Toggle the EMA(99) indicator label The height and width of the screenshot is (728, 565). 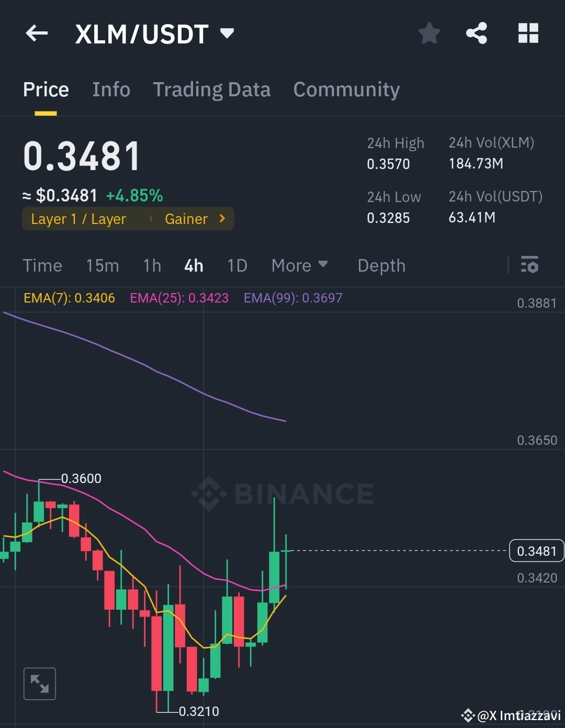pyautogui.click(x=293, y=298)
